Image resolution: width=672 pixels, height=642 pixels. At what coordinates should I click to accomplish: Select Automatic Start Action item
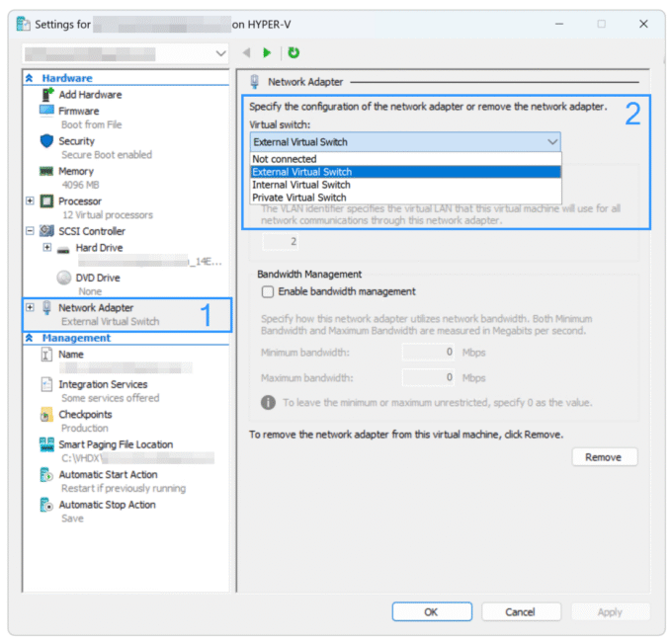coord(109,474)
